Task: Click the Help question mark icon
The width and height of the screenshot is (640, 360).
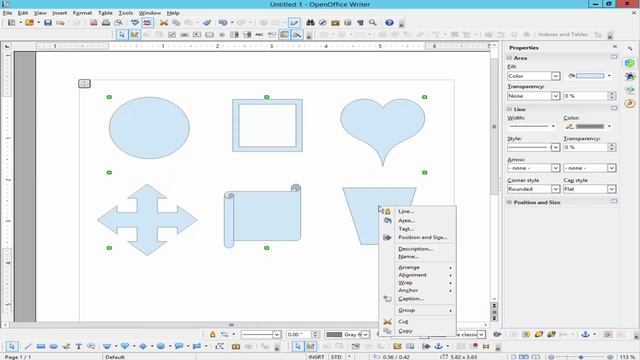Action: pos(389,23)
